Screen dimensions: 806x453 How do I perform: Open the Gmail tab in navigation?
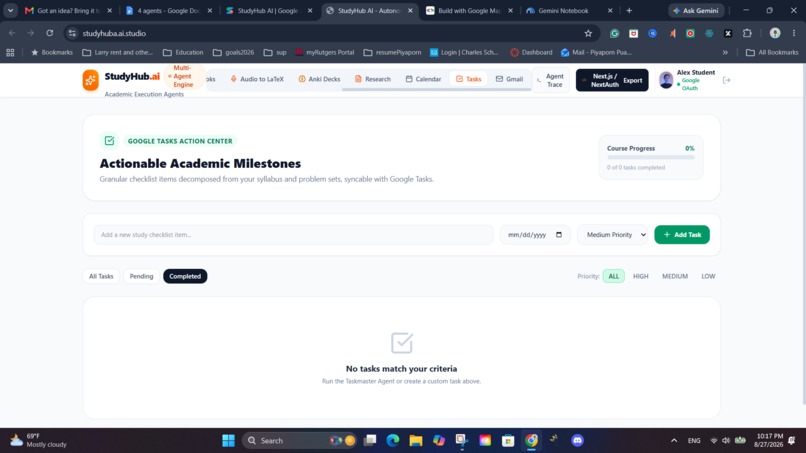click(509, 79)
